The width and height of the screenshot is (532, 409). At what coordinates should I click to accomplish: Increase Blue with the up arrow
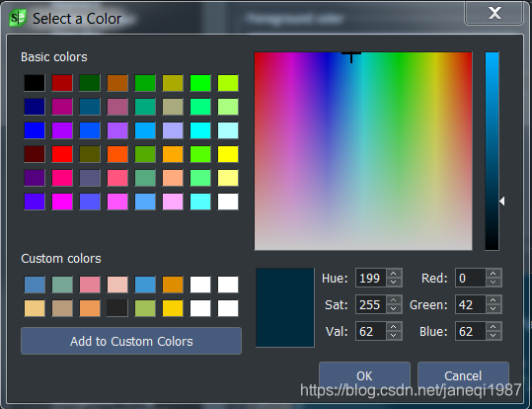point(494,326)
